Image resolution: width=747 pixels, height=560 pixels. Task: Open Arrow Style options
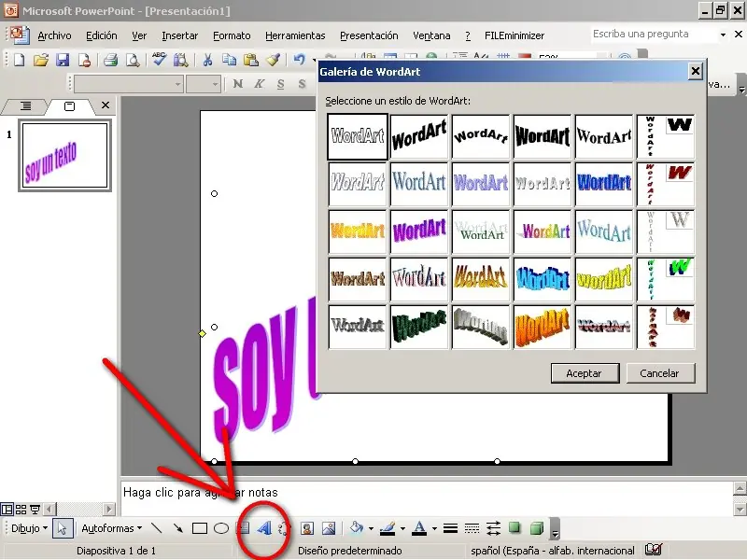[493, 528]
